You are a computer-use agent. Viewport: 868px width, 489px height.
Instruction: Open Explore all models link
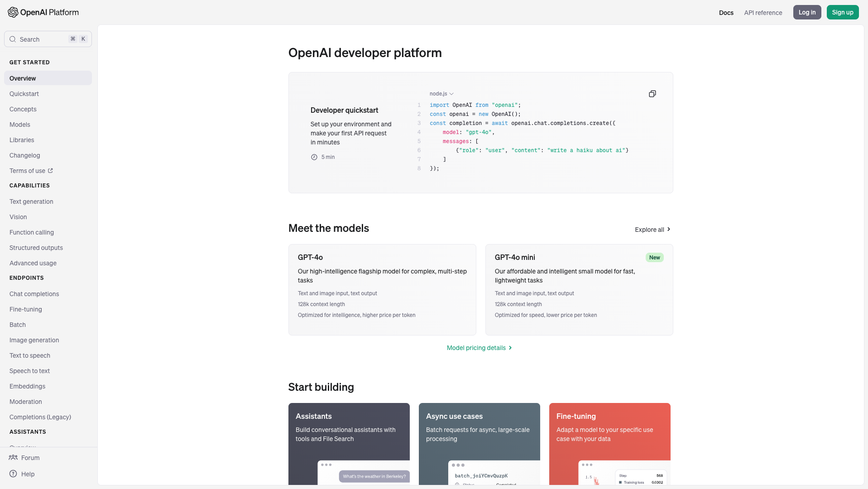652,230
